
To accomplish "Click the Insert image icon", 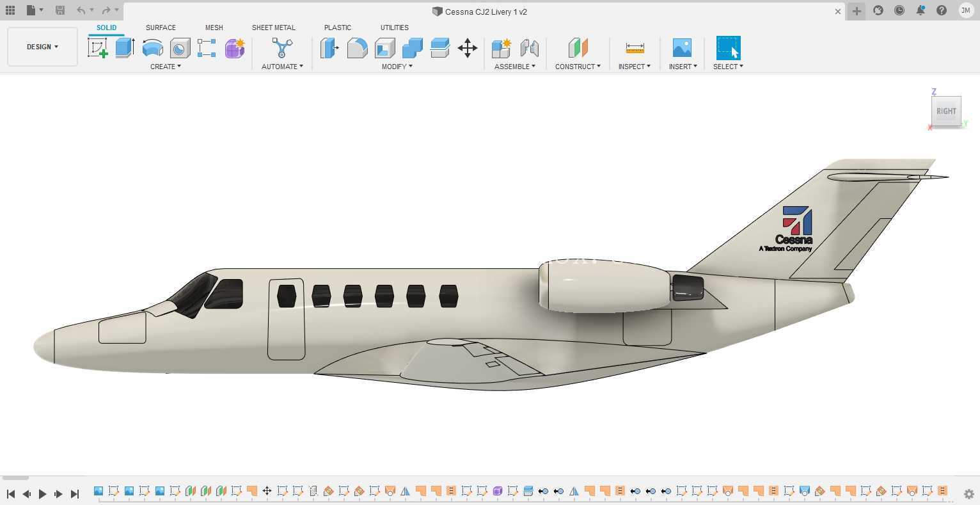I will coord(682,48).
